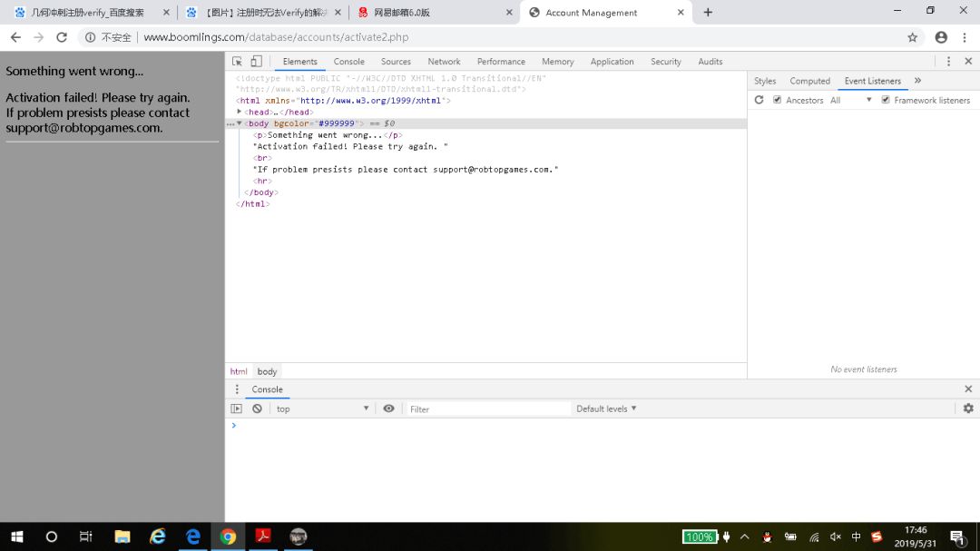The image size is (980, 551).
Task: Switch to the Network tab
Action: coord(444,62)
